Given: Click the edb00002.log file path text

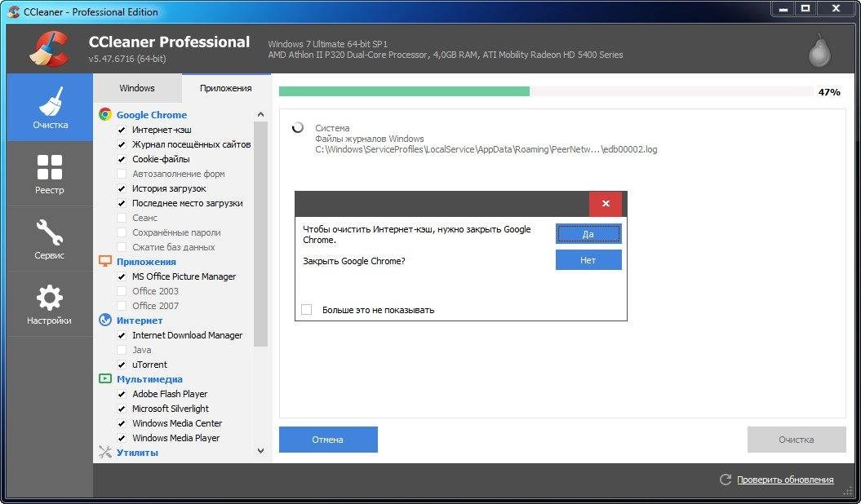Looking at the screenshot, I should click(486, 149).
